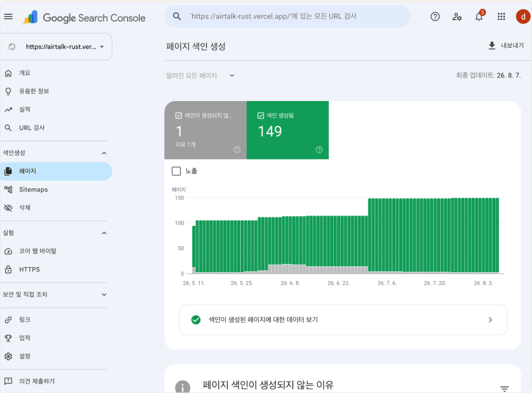Click the Sitemaps tree icon
532x393 pixels.
(8, 189)
